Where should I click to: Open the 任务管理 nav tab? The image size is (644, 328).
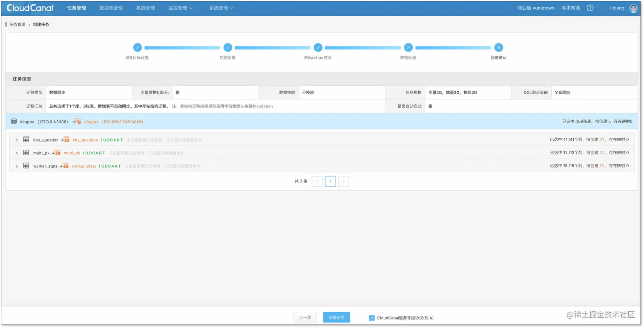pos(77,8)
